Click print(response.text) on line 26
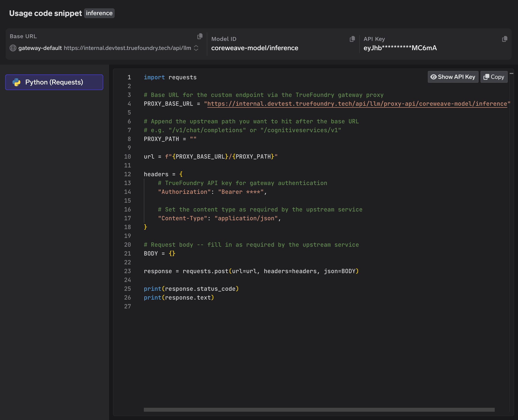 point(179,298)
